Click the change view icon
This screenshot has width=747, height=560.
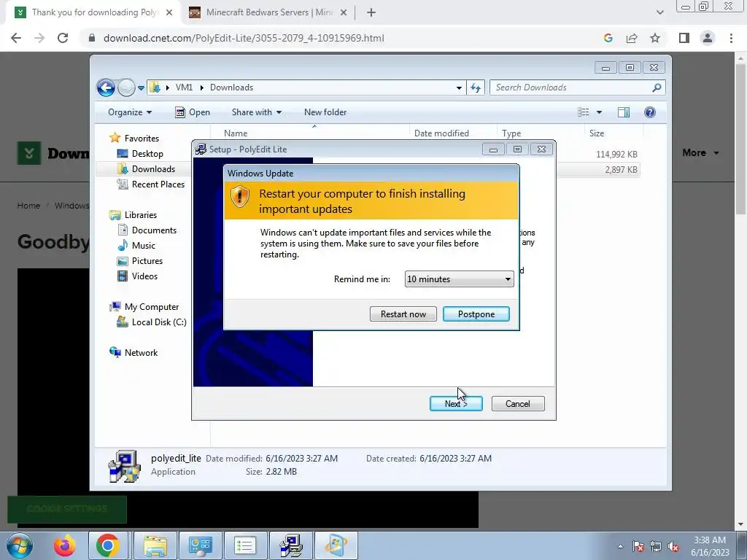pos(583,112)
